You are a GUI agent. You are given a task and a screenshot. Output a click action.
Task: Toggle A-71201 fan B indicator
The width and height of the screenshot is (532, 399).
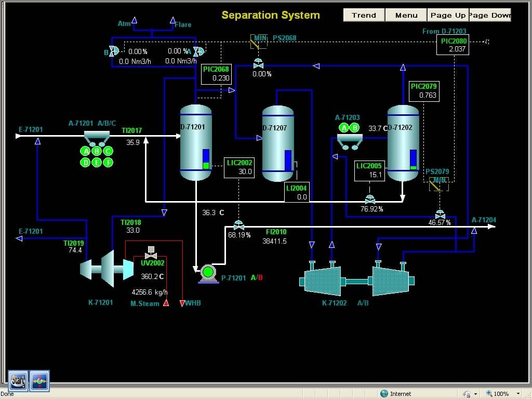(97, 151)
